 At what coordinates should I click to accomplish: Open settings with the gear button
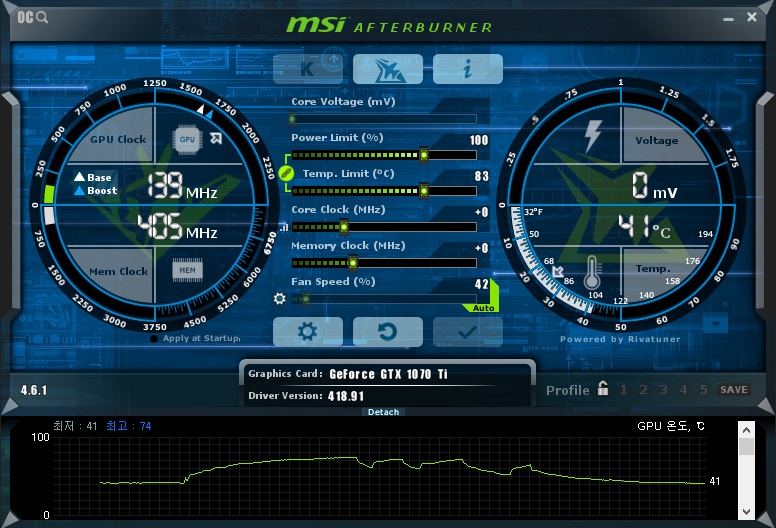point(308,332)
